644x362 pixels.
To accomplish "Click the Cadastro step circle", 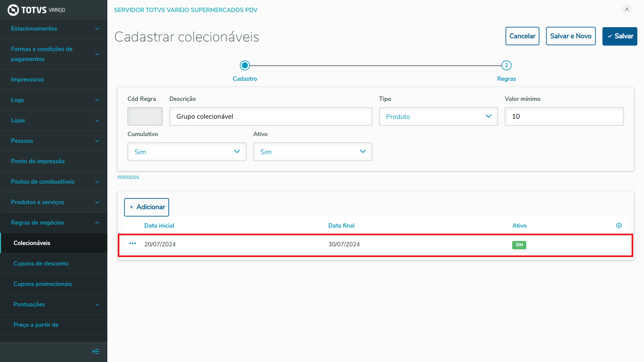I will point(245,65).
